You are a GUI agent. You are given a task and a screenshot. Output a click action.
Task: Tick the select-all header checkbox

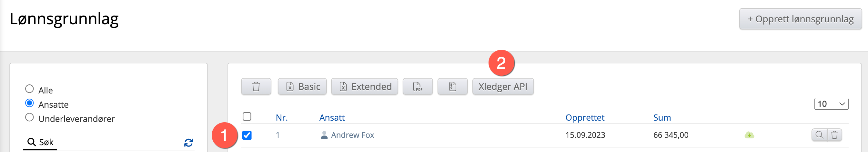coord(247,116)
